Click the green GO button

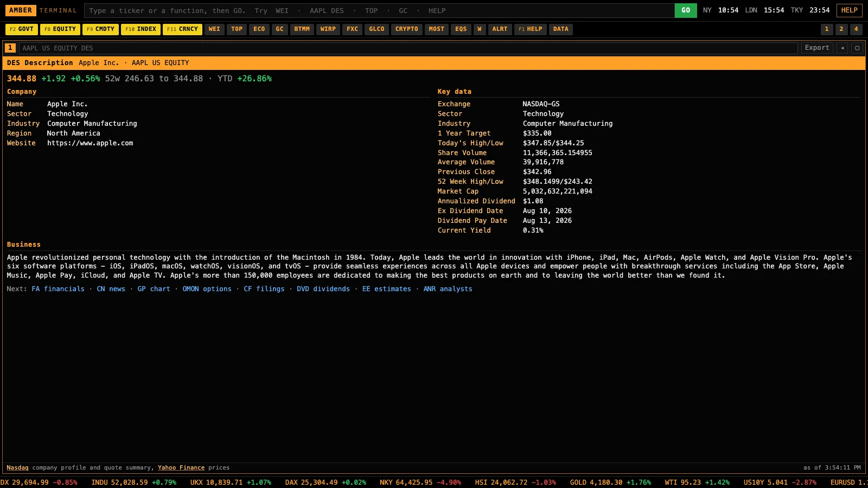coord(686,10)
